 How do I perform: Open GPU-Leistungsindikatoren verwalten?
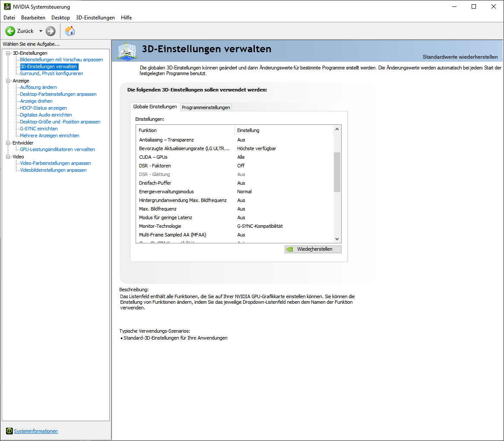pos(57,149)
